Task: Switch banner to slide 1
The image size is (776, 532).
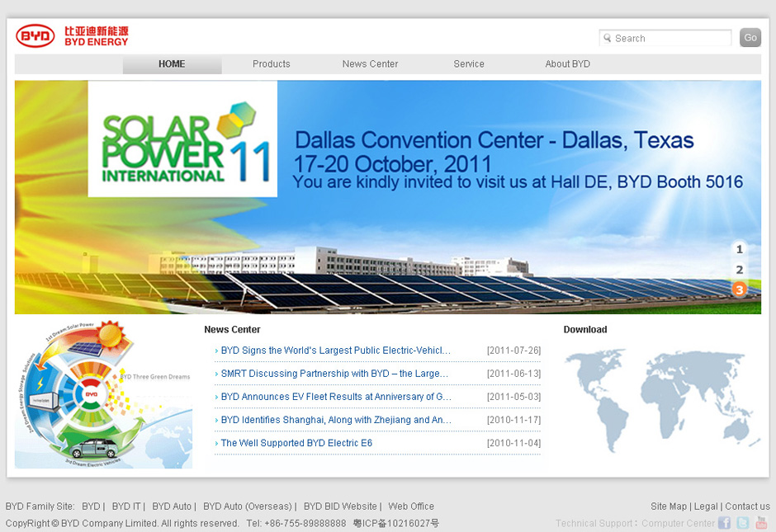Action: (740, 249)
